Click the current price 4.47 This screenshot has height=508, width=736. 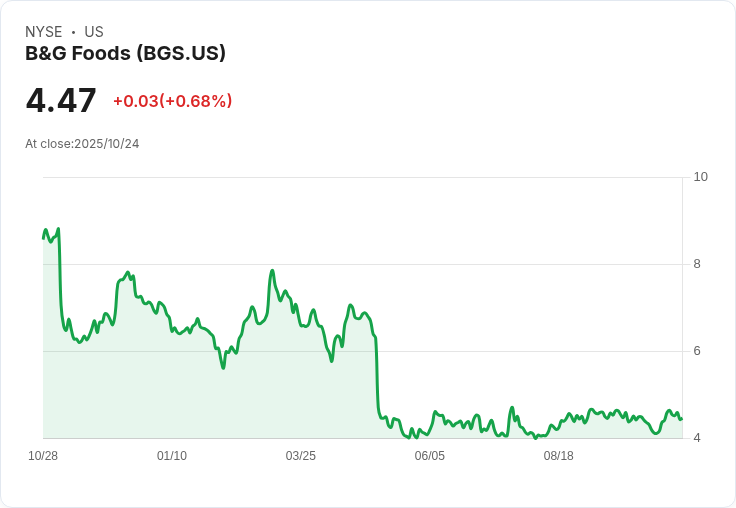(61, 101)
